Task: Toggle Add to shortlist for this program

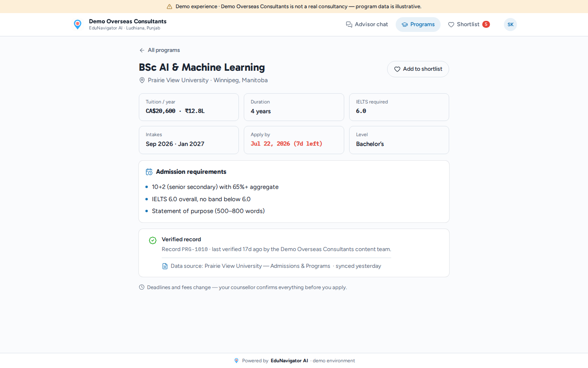Action: click(x=418, y=69)
